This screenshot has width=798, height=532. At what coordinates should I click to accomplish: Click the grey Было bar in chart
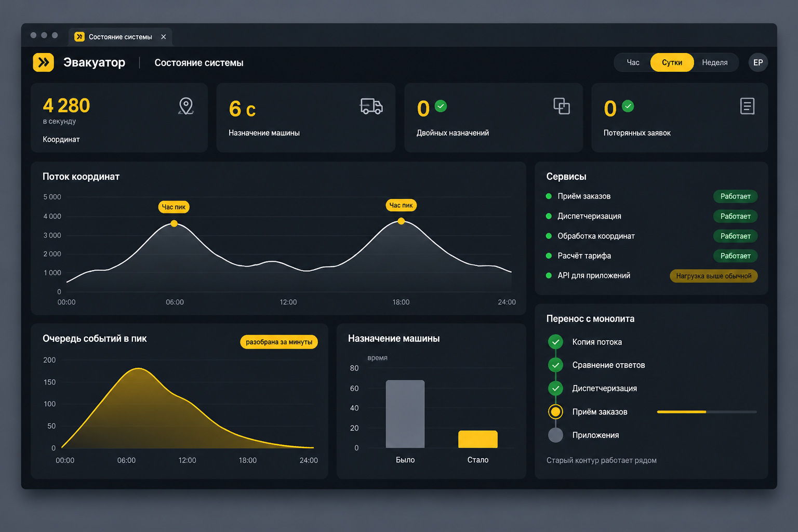(405, 414)
